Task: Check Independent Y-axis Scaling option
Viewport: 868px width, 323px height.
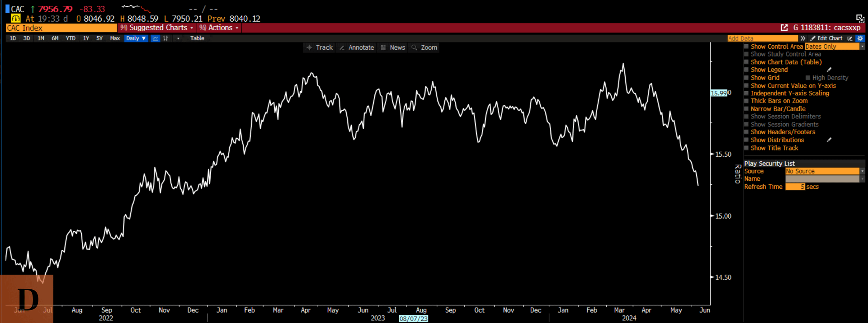Action: (x=746, y=94)
